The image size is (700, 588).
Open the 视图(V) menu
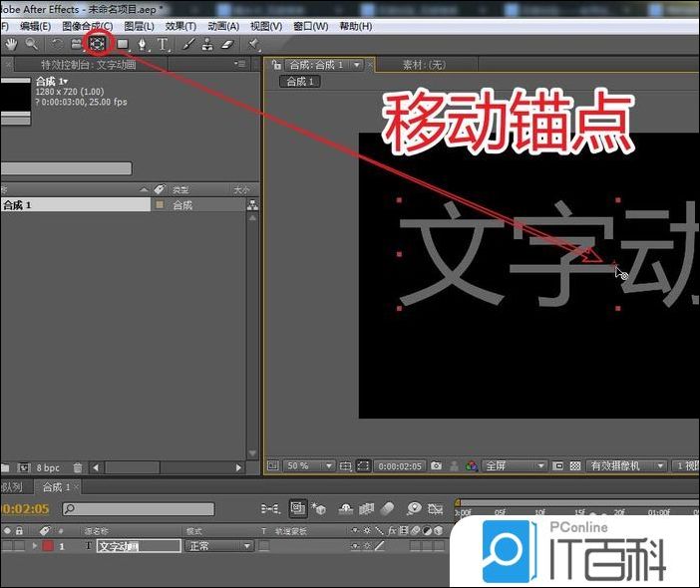266,26
